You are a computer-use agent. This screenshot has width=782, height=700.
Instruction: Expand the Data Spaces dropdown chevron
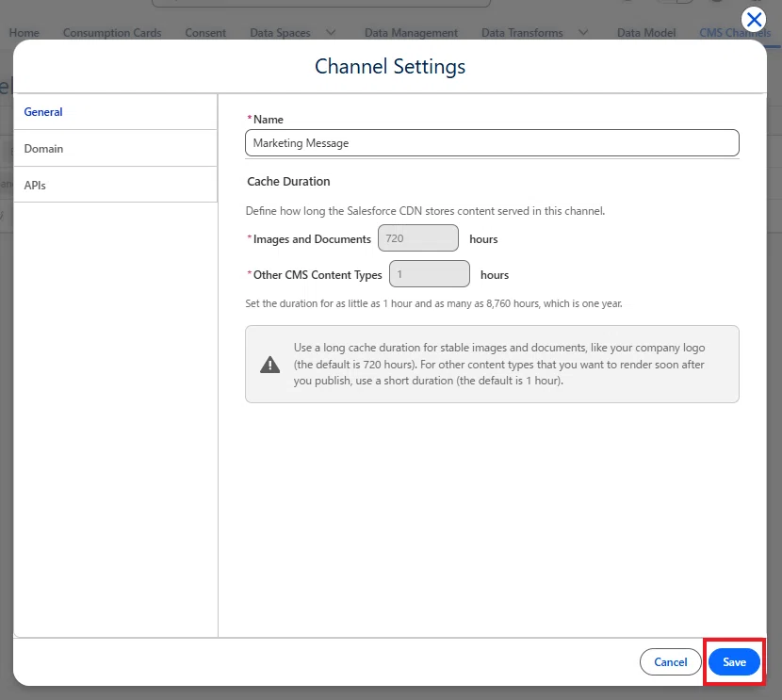tap(331, 33)
